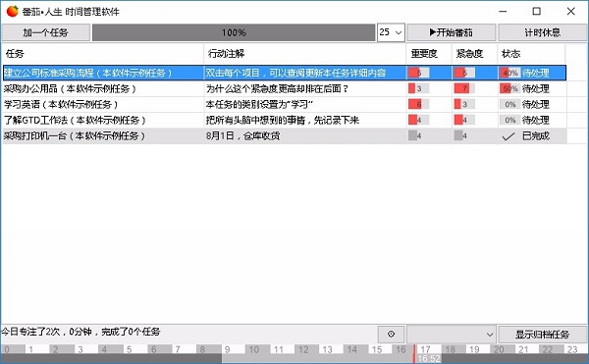
Task: Sort by the 状态 column header
Action: pyautogui.click(x=531, y=54)
